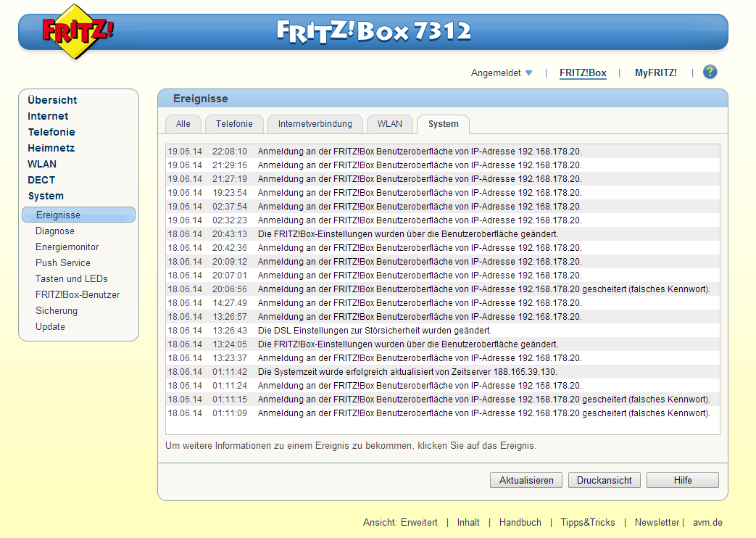Select Ereignisse in the System submenu

click(78, 215)
